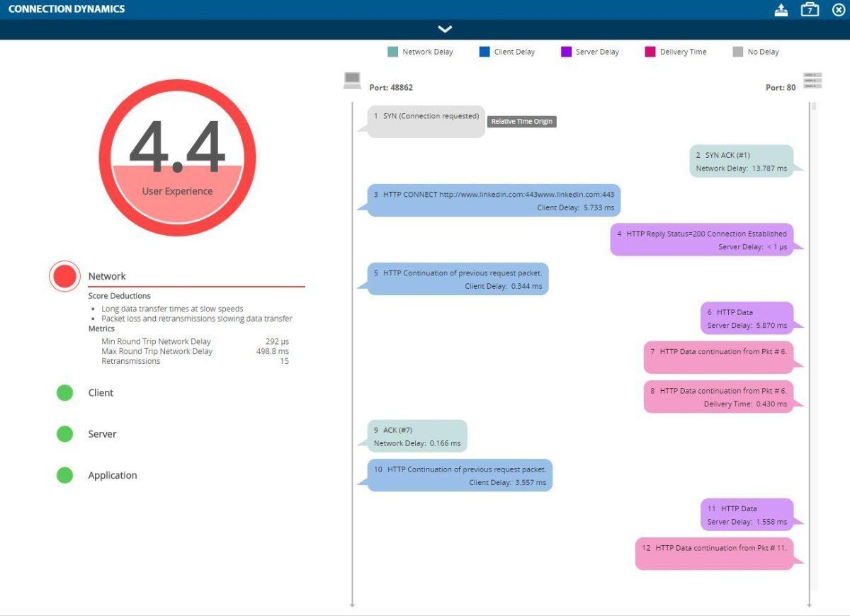Click the green Client status indicator
850x616 pixels.
pyautogui.click(x=64, y=392)
